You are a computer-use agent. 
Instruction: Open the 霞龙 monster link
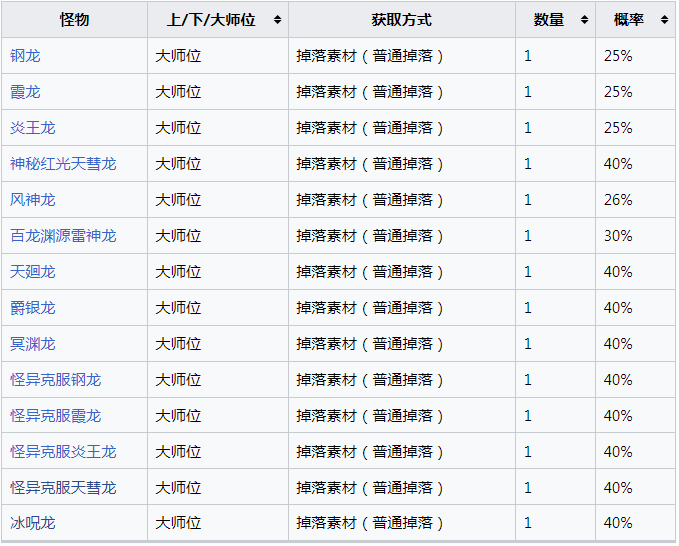[25, 92]
